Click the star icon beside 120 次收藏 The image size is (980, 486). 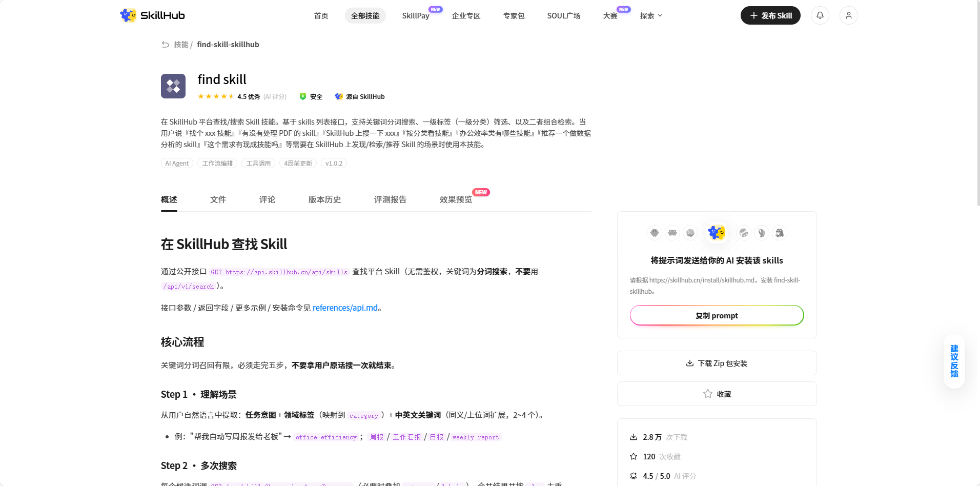point(634,457)
